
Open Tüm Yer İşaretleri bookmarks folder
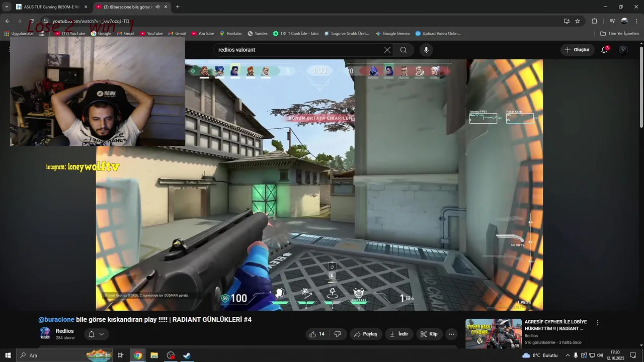(x=620, y=34)
